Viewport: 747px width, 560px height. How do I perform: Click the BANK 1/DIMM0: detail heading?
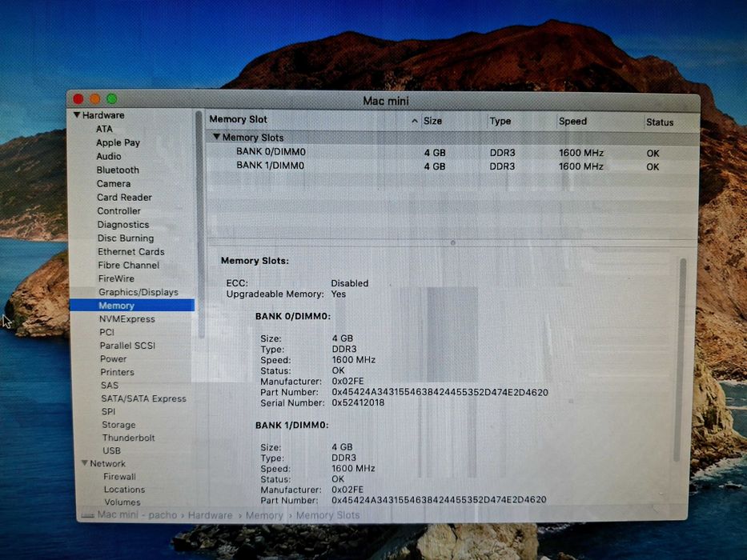pyautogui.click(x=291, y=426)
